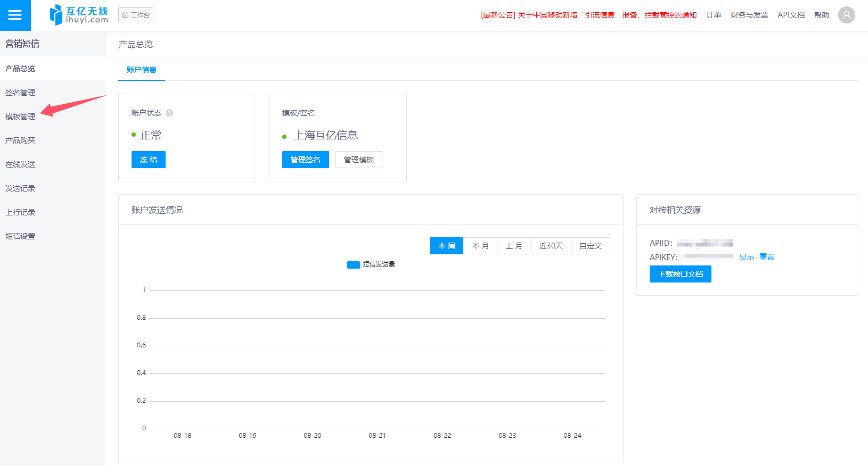Toggle the 短信发送量 legend swatch
The height and width of the screenshot is (466, 868).
[353, 264]
